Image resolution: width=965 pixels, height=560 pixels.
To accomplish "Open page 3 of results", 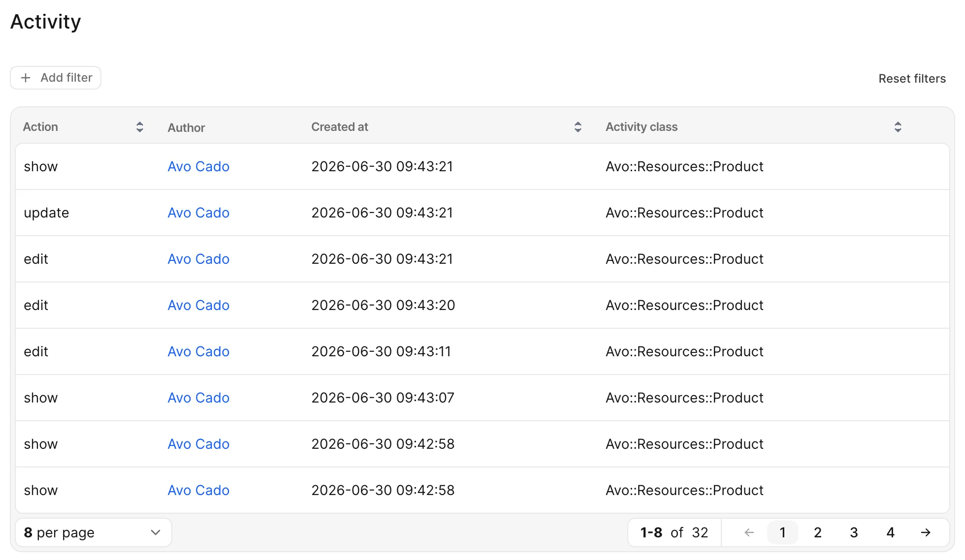I will [854, 532].
